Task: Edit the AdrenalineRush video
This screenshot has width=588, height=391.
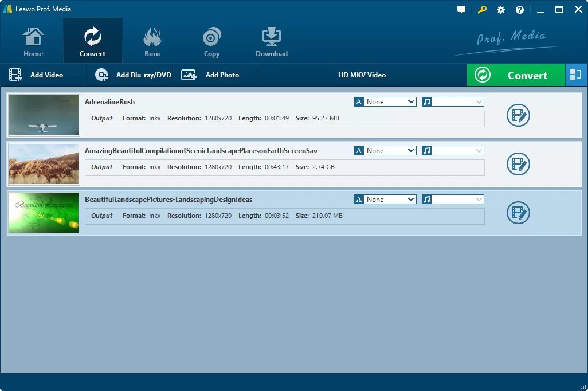Action: coord(518,115)
